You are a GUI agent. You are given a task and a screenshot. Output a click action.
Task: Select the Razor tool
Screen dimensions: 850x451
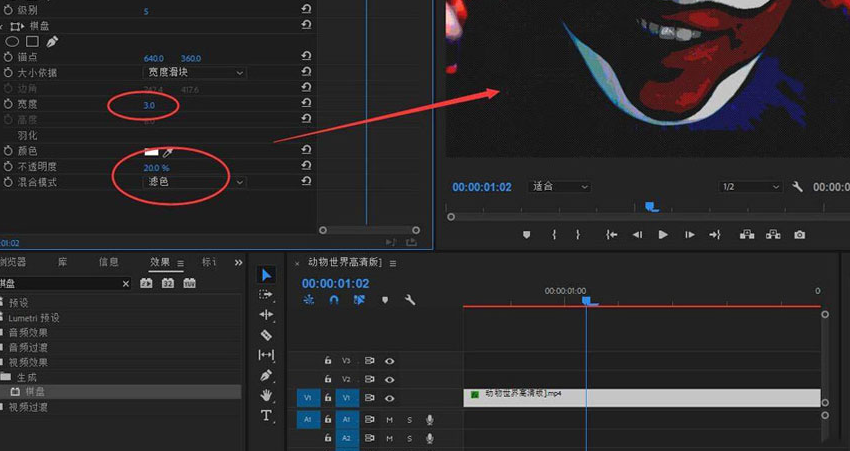pos(266,335)
